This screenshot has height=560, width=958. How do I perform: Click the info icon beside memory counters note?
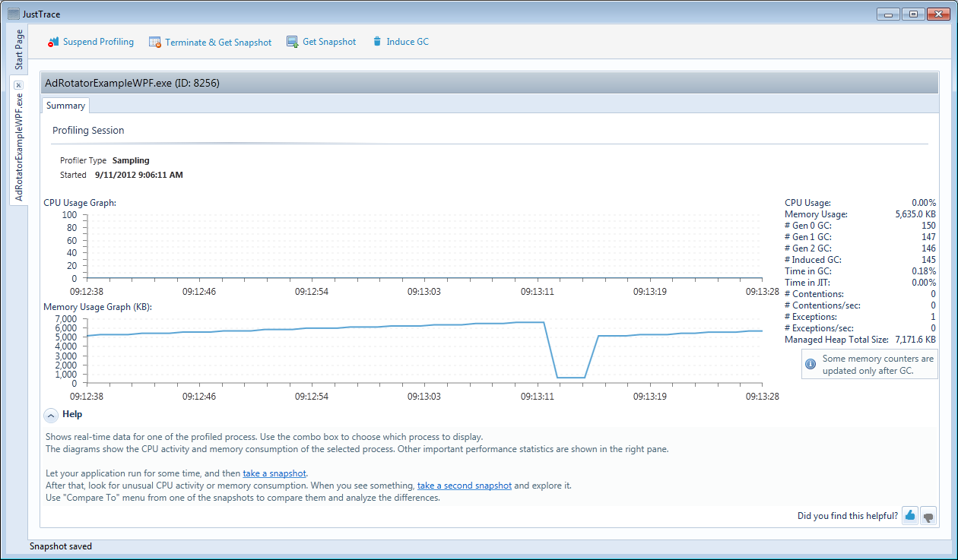click(x=810, y=365)
